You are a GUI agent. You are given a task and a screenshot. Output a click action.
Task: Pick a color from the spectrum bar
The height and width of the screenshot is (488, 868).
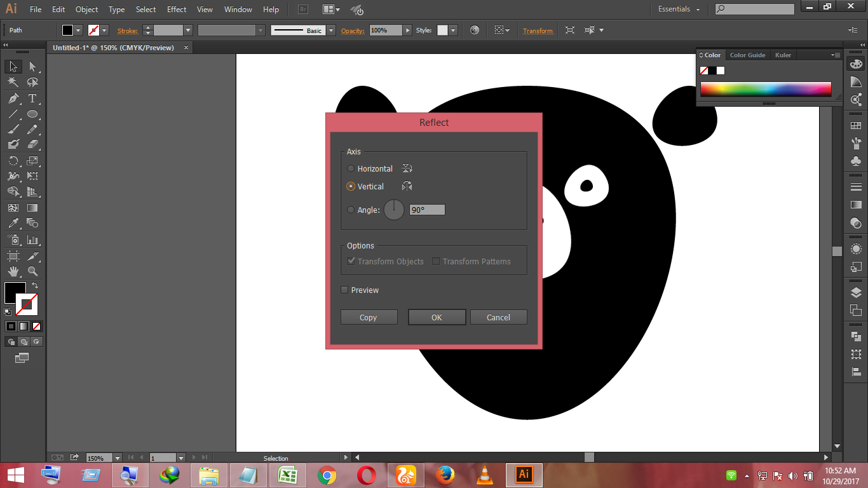tap(766, 89)
